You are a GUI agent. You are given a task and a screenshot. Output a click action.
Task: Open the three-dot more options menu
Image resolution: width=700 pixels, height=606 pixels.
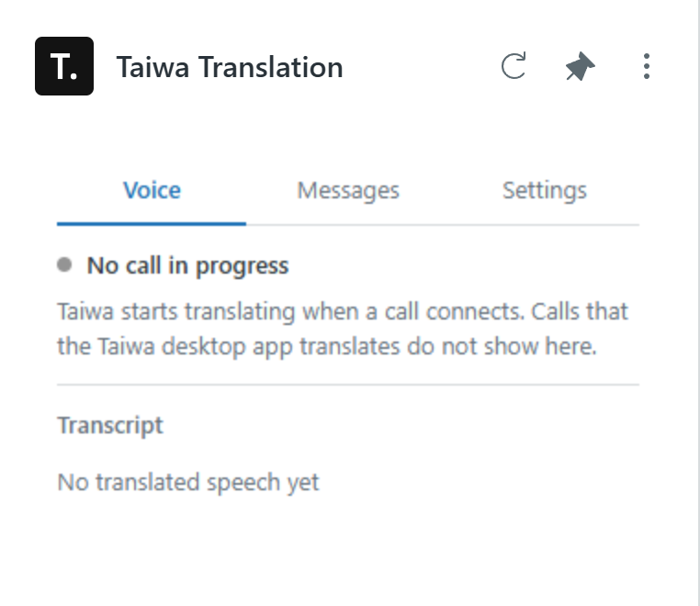[647, 66]
